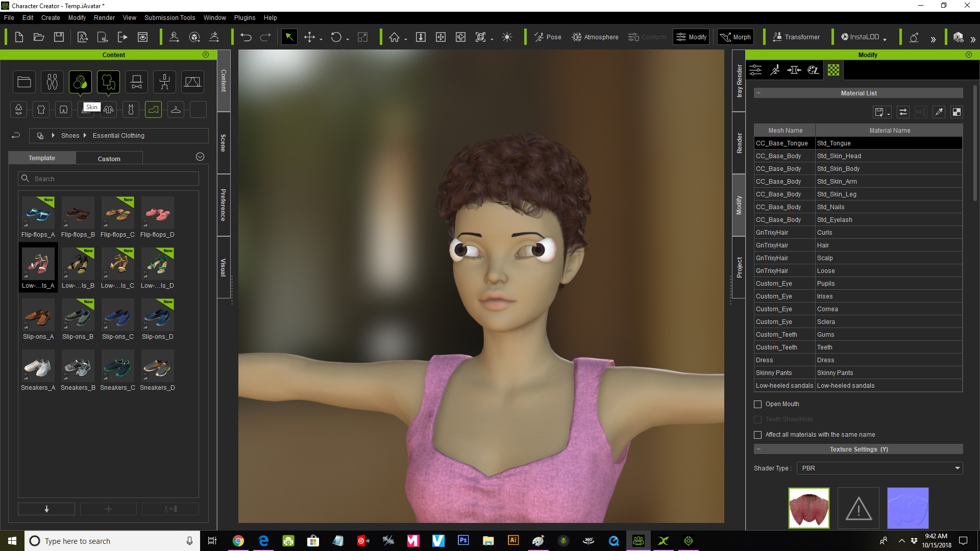The height and width of the screenshot is (551, 980).
Task: Click the Rotate tool icon
Action: [x=336, y=37]
